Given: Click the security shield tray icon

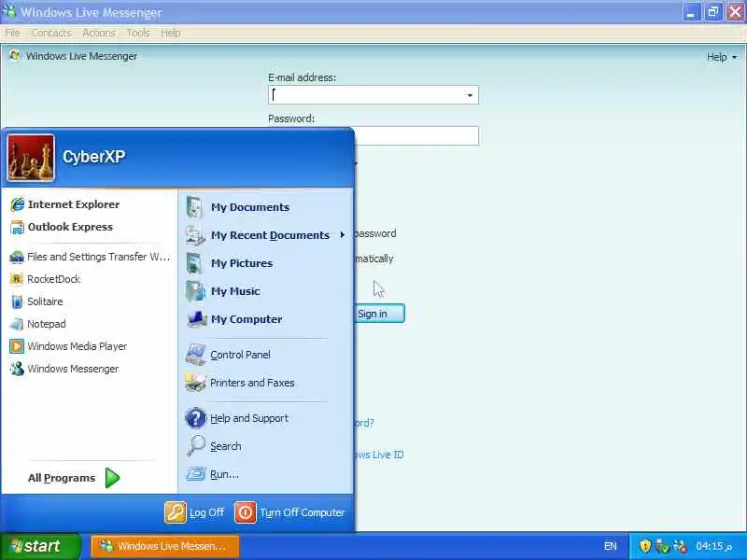Looking at the screenshot, I should click(645, 546).
